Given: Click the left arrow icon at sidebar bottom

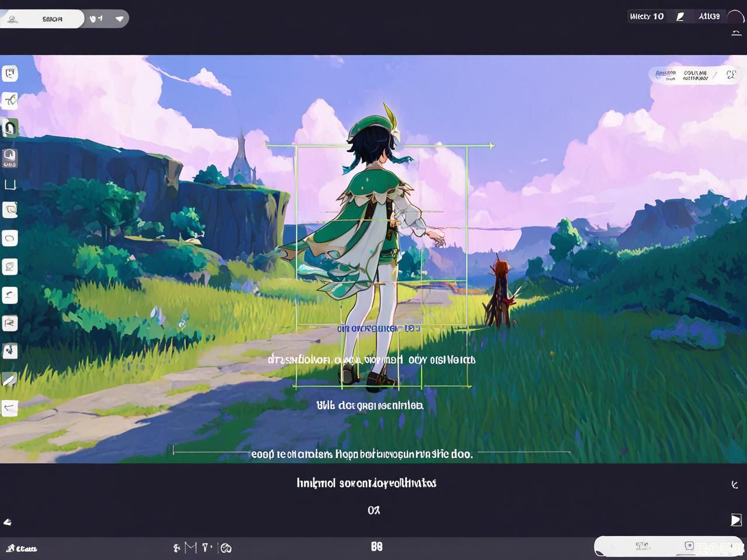Looking at the screenshot, I should tap(9, 408).
